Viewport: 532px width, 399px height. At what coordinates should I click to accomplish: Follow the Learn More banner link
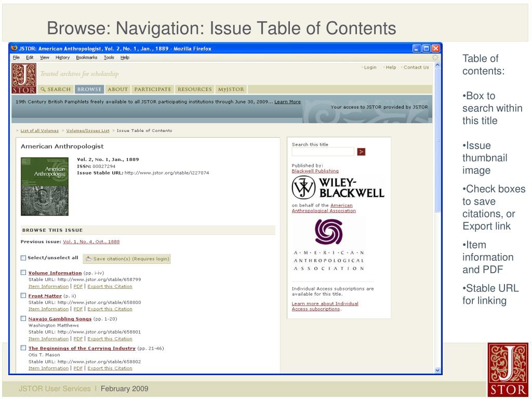[287, 101]
